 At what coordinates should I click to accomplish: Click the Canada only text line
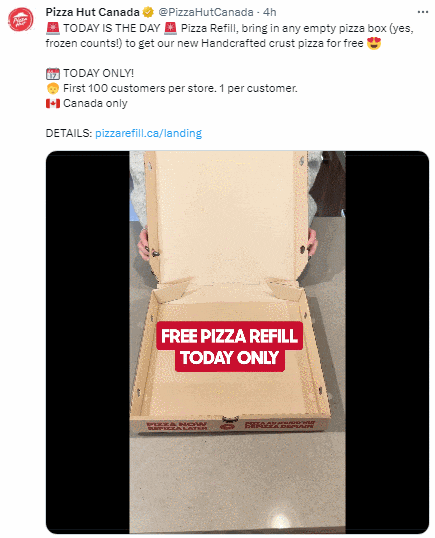[95, 103]
